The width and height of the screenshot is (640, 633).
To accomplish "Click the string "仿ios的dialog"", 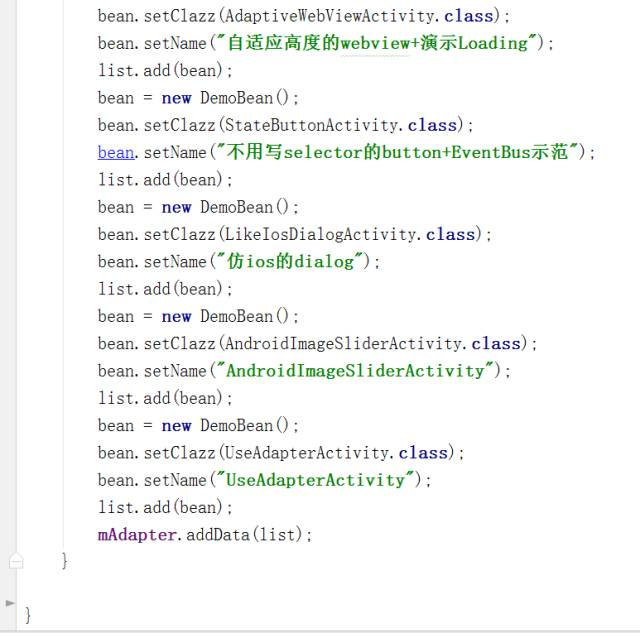I will pyautogui.click(x=291, y=262).
